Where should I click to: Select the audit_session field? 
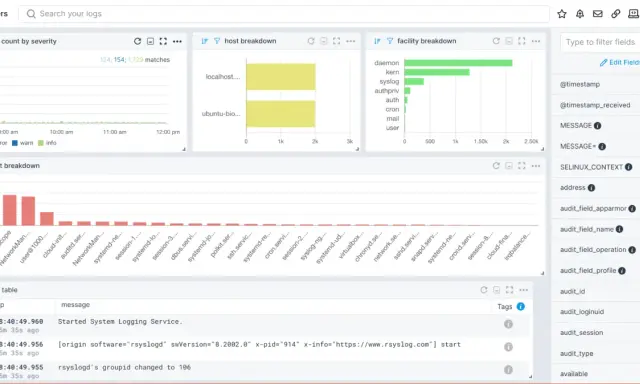[581, 333]
